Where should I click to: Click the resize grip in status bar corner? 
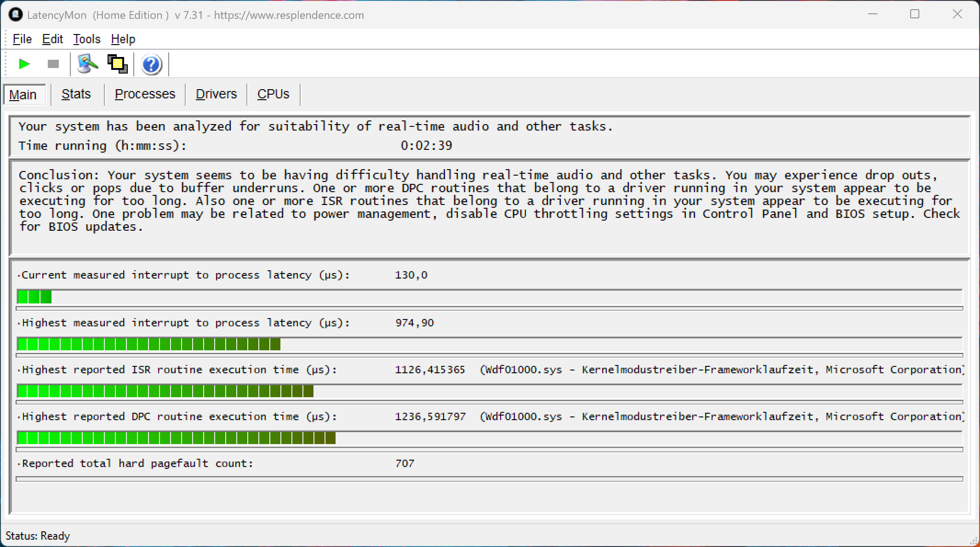pyautogui.click(x=974, y=541)
